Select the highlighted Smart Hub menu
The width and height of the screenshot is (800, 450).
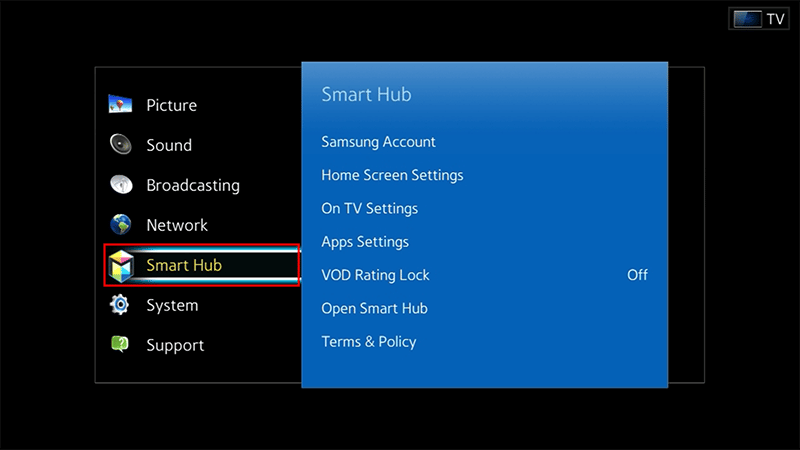202,265
